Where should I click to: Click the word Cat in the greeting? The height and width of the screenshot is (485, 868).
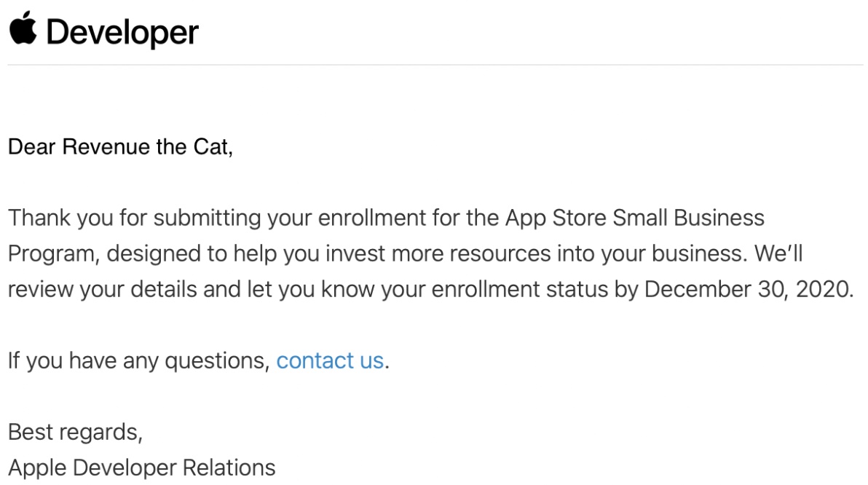click(x=213, y=147)
